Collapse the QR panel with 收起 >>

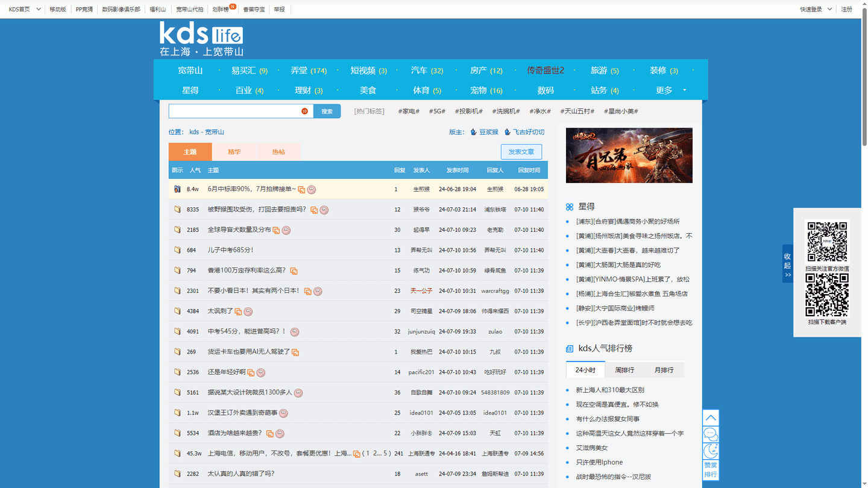787,265
